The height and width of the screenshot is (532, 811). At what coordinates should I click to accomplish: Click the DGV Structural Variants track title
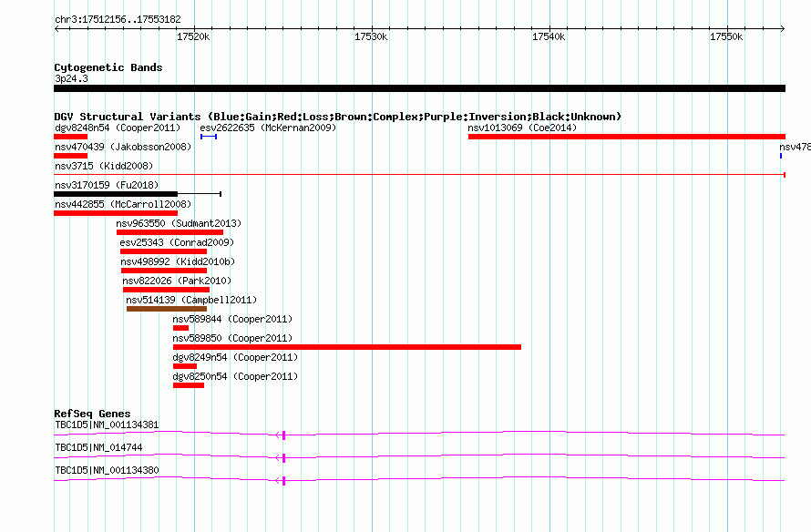(338, 117)
